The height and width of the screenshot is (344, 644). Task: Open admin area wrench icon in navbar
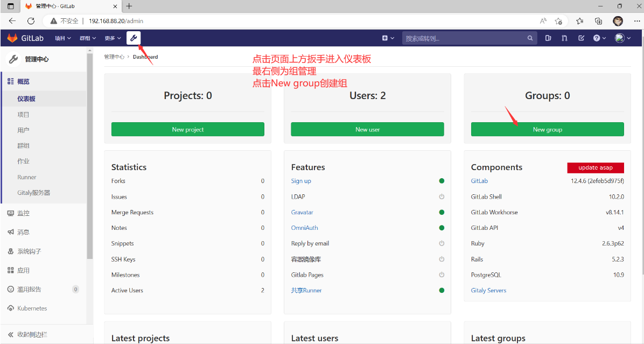pos(134,38)
